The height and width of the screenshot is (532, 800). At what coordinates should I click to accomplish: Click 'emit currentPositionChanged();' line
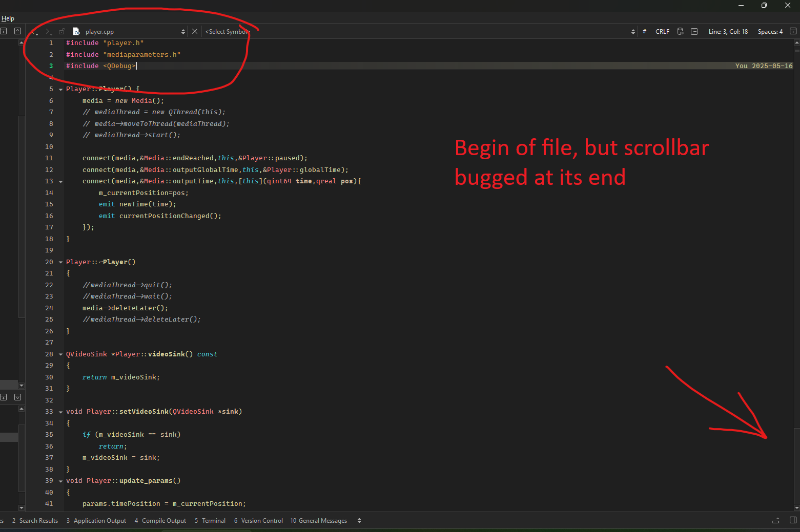point(160,216)
